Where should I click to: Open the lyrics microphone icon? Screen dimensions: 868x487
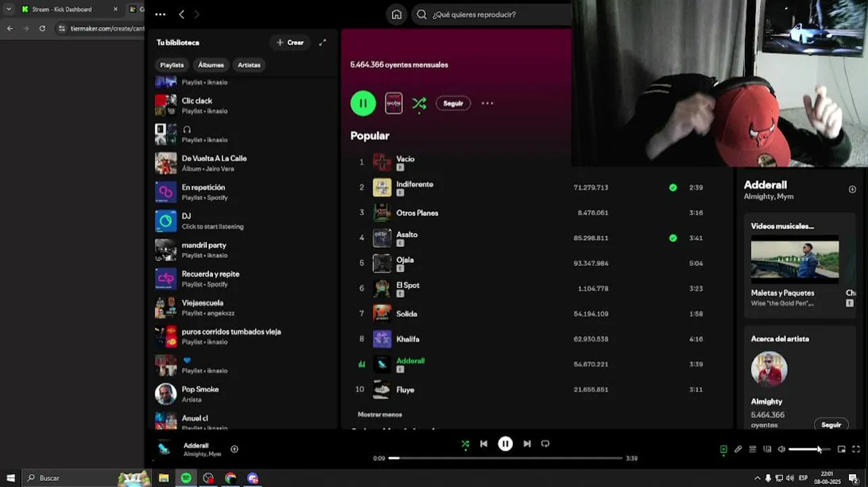pos(738,449)
